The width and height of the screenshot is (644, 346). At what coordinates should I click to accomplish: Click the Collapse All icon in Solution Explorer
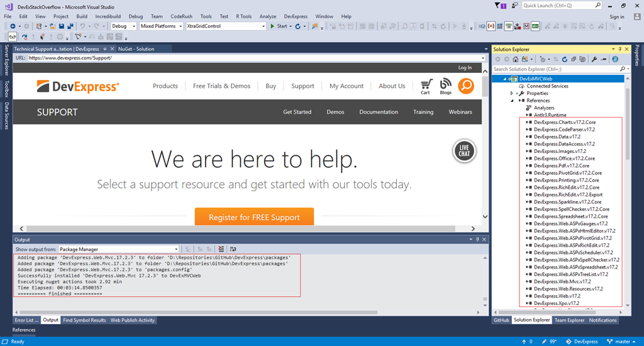[574, 59]
